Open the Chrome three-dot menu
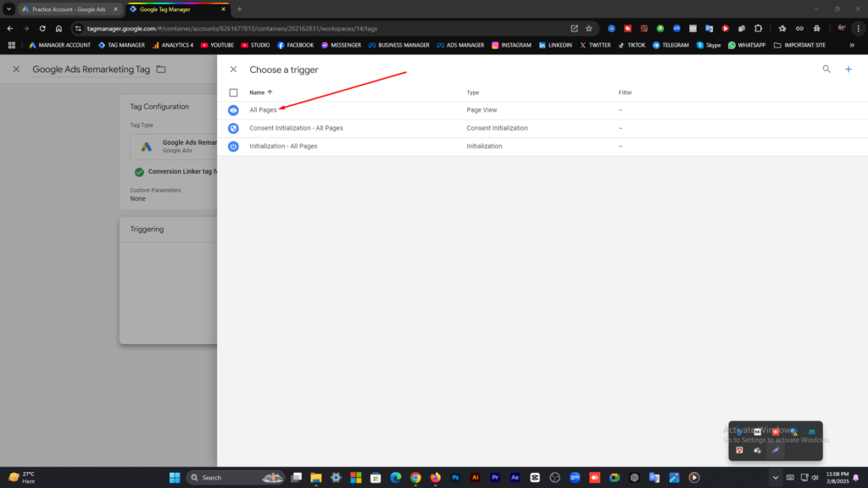868x488 pixels. click(859, 29)
